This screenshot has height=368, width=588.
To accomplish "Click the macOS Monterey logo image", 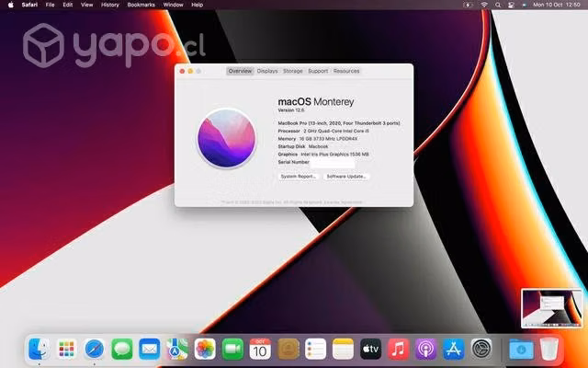I will [x=227, y=138].
